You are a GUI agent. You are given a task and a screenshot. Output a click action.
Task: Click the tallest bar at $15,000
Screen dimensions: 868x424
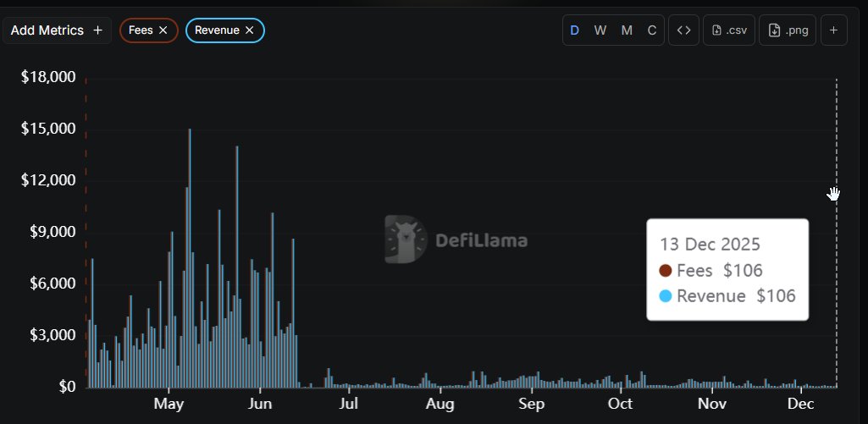pos(189,254)
